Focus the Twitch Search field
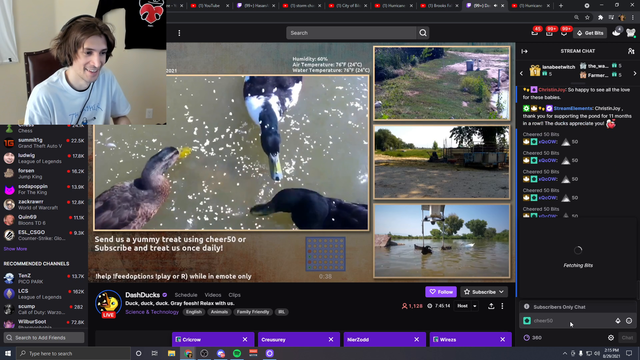Viewport: 640px width, 360px height. click(x=351, y=33)
